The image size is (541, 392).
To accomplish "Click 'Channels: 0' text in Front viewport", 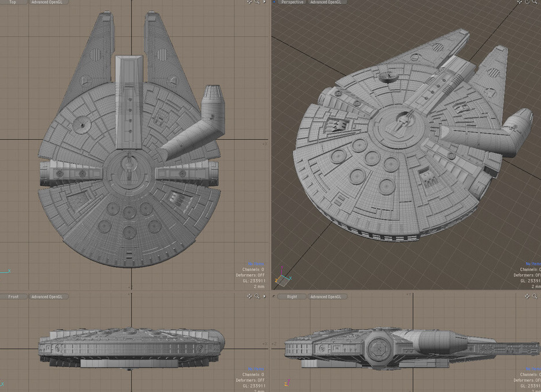I will pyautogui.click(x=253, y=375).
